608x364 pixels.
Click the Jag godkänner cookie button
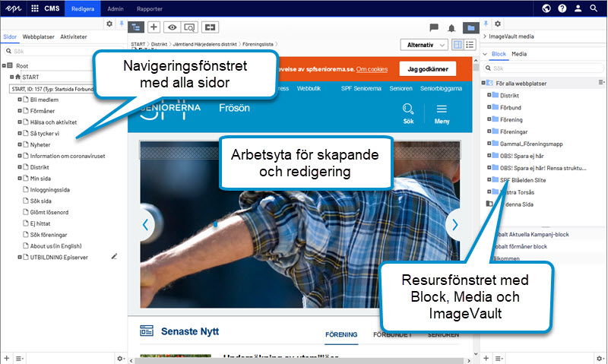tap(427, 68)
